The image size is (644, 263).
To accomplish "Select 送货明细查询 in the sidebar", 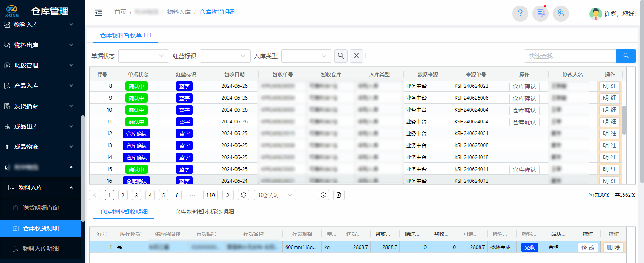I will click(40, 208).
